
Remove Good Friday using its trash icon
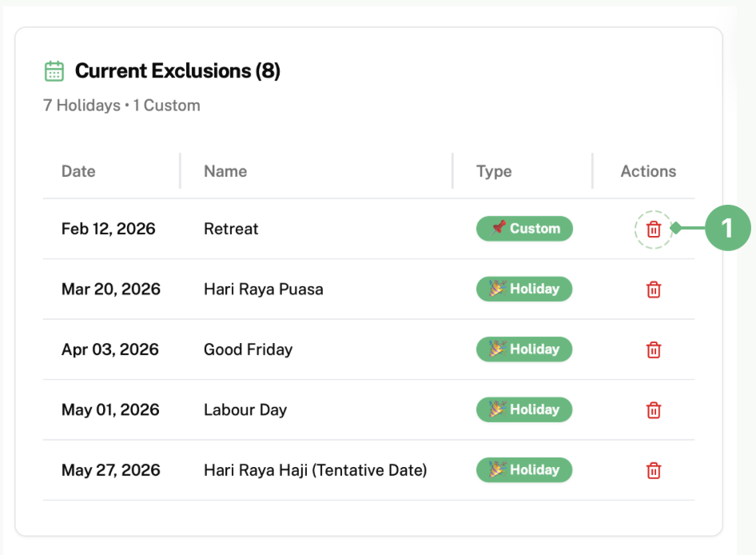(x=654, y=349)
